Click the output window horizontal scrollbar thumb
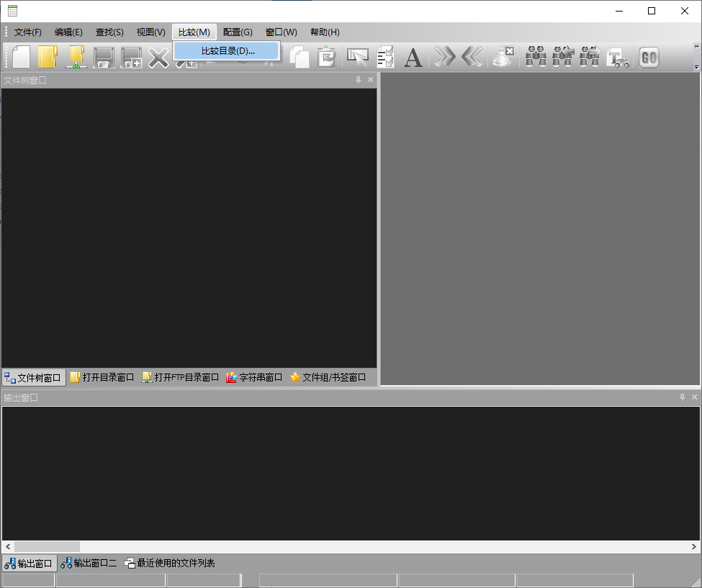This screenshot has width=702, height=588. (x=47, y=547)
